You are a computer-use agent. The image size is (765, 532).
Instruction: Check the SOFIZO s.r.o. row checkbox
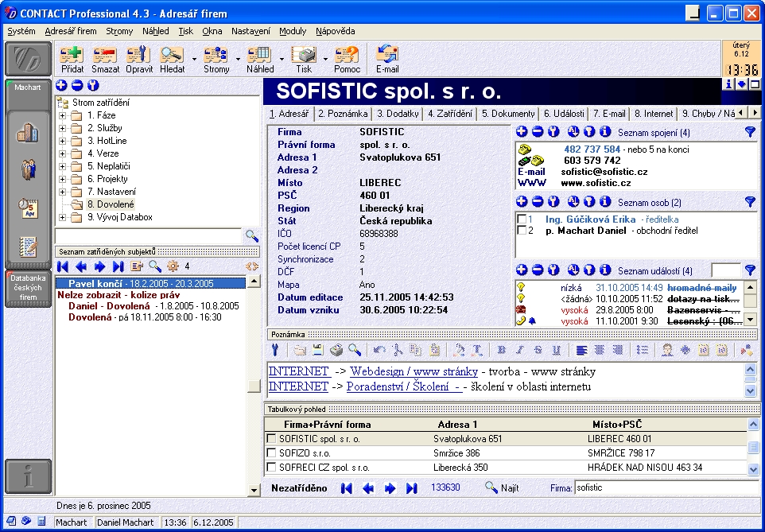(x=271, y=453)
